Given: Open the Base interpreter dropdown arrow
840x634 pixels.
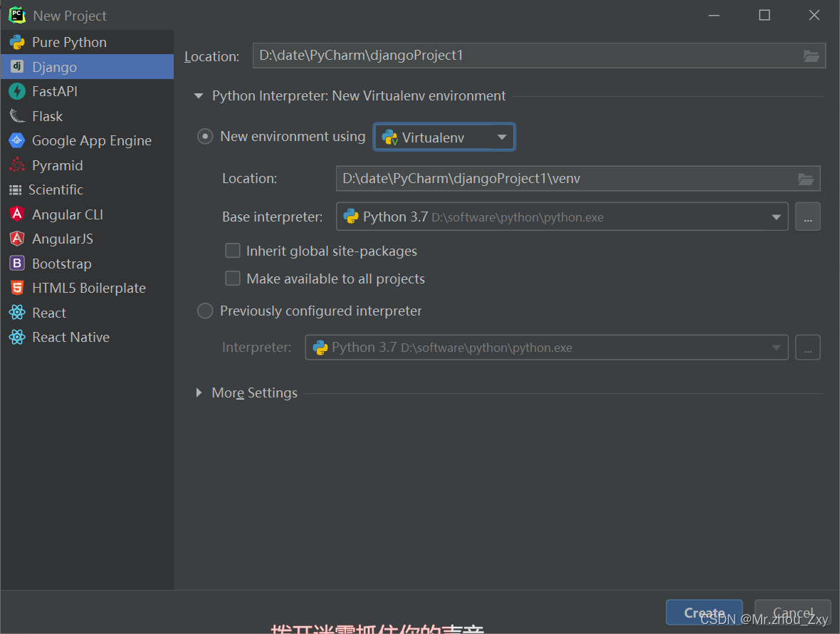Looking at the screenshot, I should [x=776, y=217].
